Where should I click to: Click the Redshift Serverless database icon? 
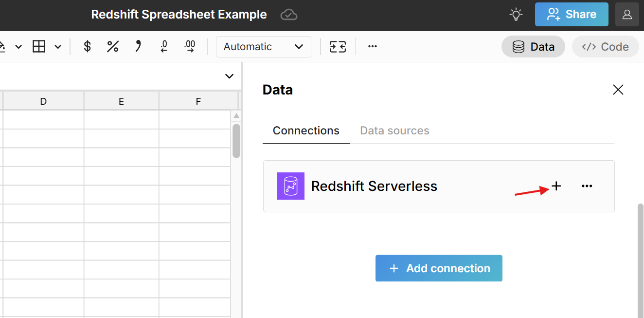click(290, 186)
